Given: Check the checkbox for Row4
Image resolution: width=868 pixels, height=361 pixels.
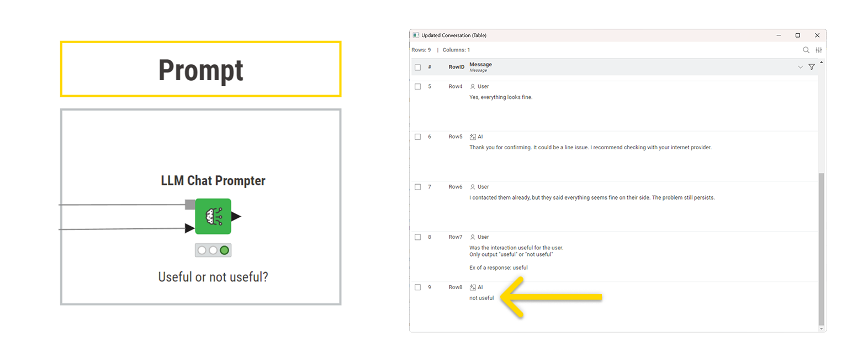Looking at the screenshot, I should [418, 87].
